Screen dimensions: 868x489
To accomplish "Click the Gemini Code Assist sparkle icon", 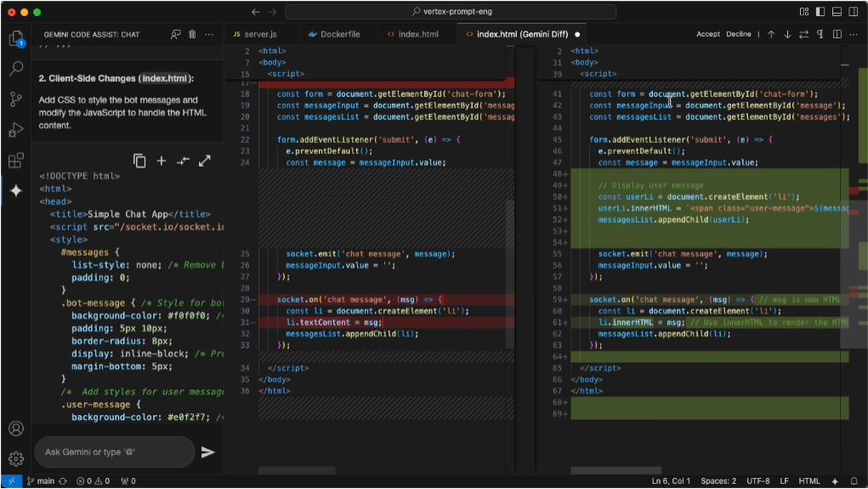I will click(15, 190).
